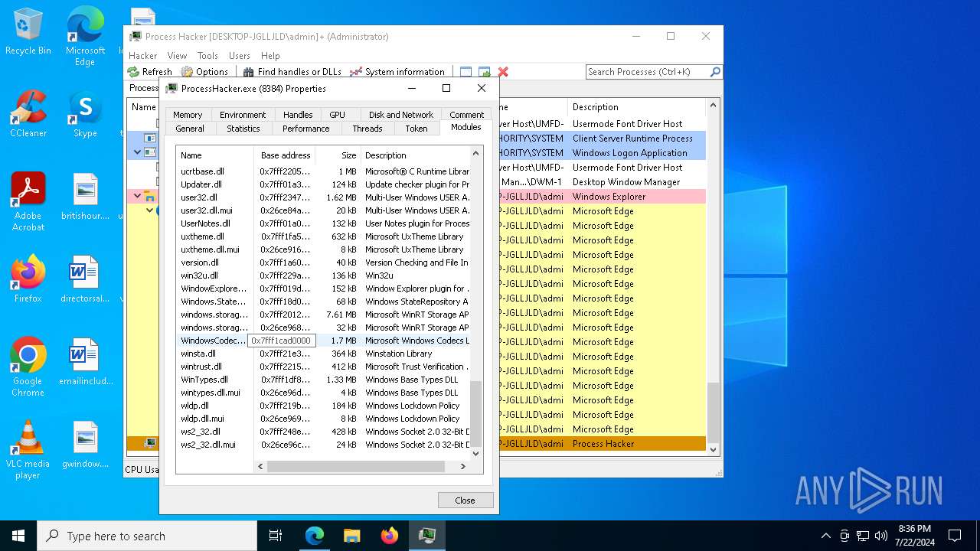Click modules list scroll down arrow
This screenshot has height=551, width=980.
point(475,453)
